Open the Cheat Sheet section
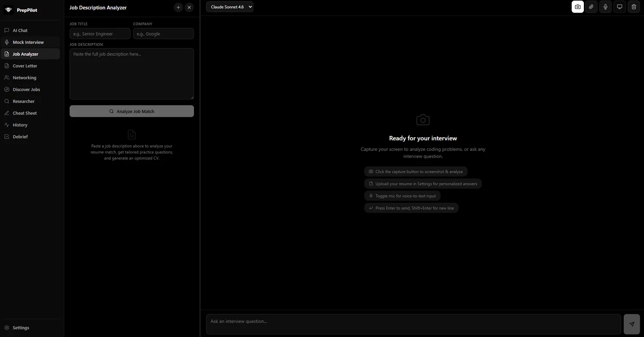 [x=24, y=113]
